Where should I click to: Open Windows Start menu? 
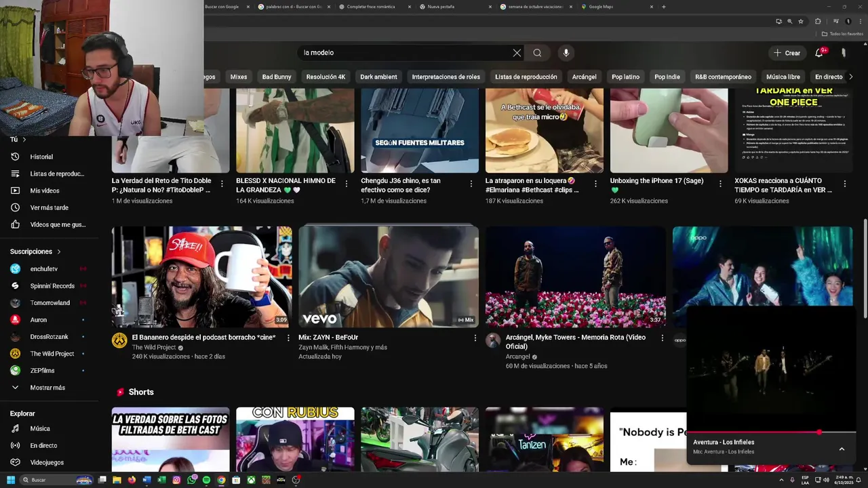point(11,480)
